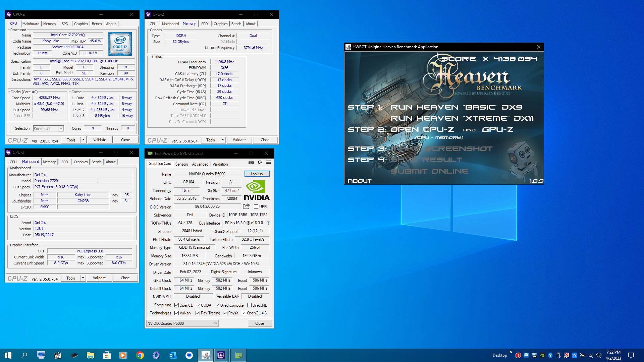Click the dark notebook taskbar icon

(74, 355)
